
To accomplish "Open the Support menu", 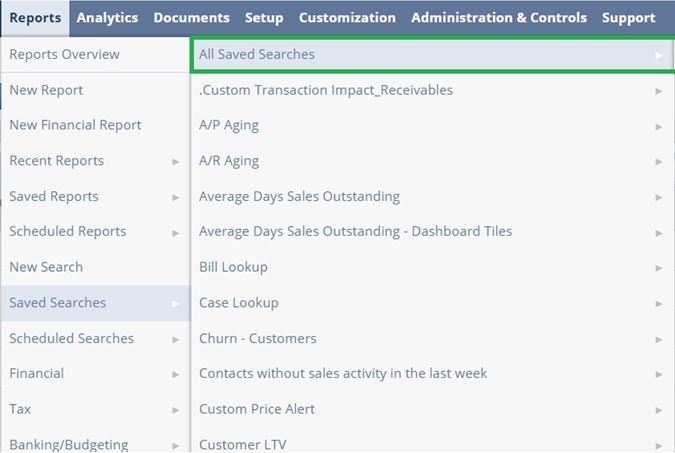I will (x=629, y=18).
